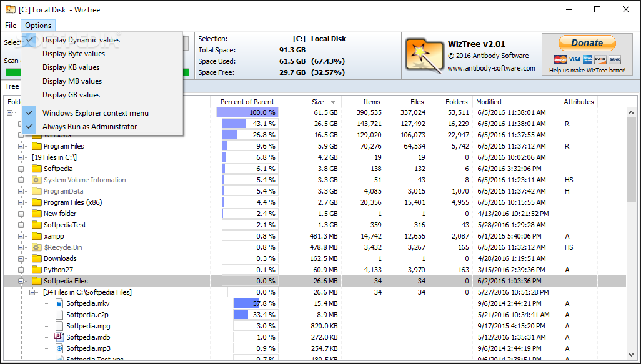641x364 pixels.
Task: Click the WizTree title bar app icon
Action: tap(11, 9)
